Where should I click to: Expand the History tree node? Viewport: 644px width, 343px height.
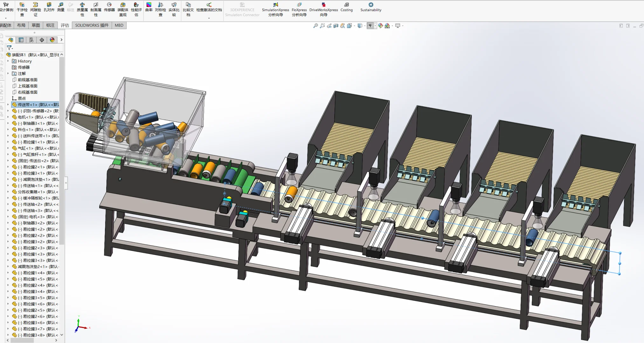(8, 61)
